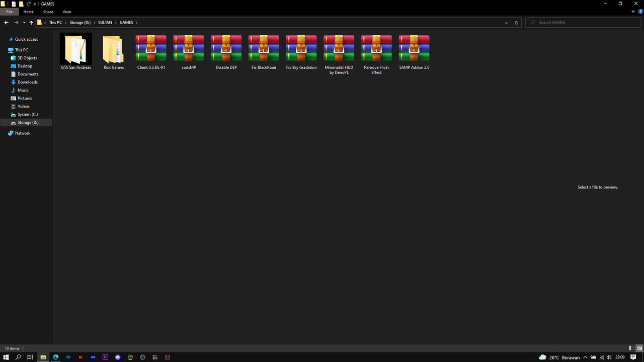This screenshot has height=362, width=644.
Task: Select the SAMP Addon 2.6 archive
Action: 414,52
